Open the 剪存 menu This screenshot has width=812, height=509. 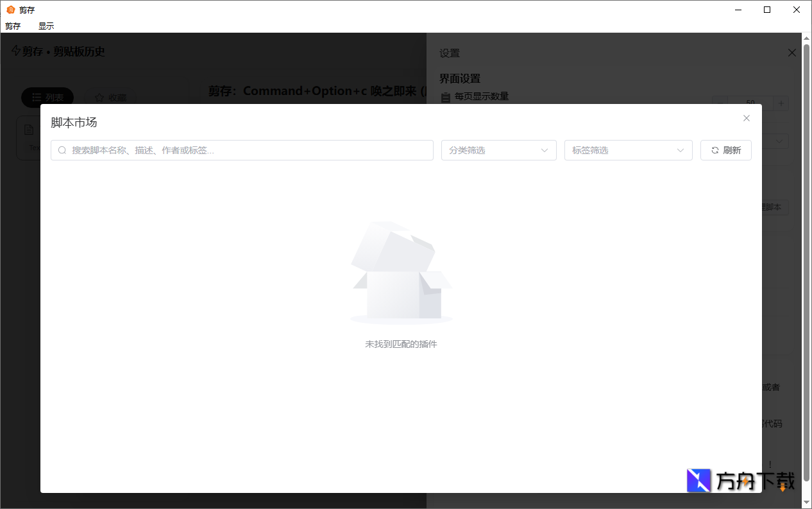pos(12,26)
